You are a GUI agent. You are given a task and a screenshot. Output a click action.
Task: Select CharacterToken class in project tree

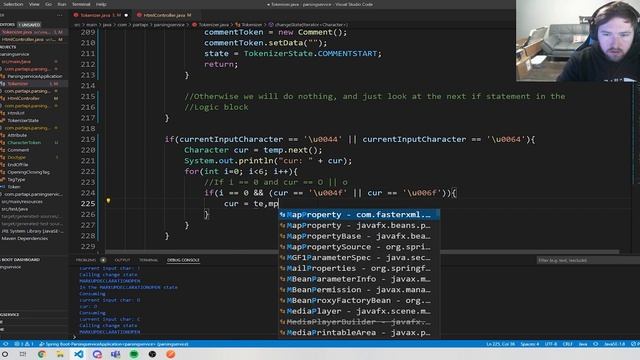pos(24,142)
